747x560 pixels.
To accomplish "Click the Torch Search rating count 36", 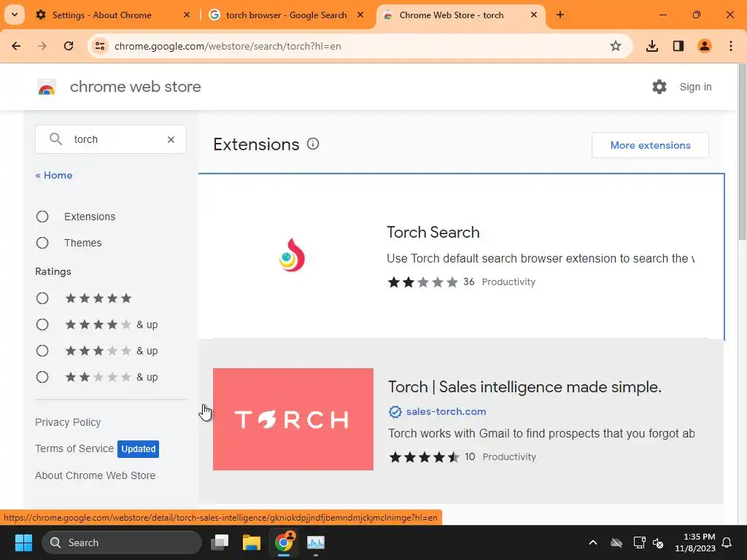I will tap(469, 281).
